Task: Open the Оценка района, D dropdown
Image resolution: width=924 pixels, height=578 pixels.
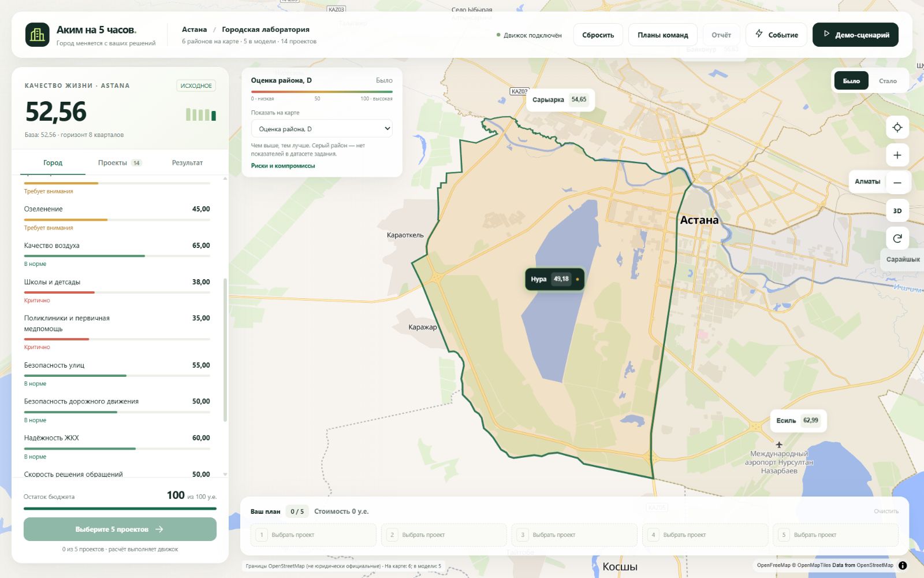Action: click(322, 129)
